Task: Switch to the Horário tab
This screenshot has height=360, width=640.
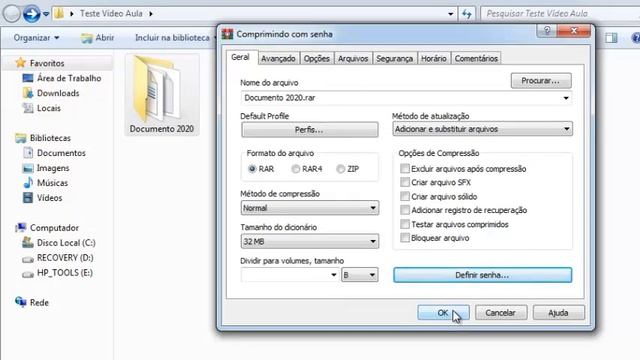Action: coord(433,58)
